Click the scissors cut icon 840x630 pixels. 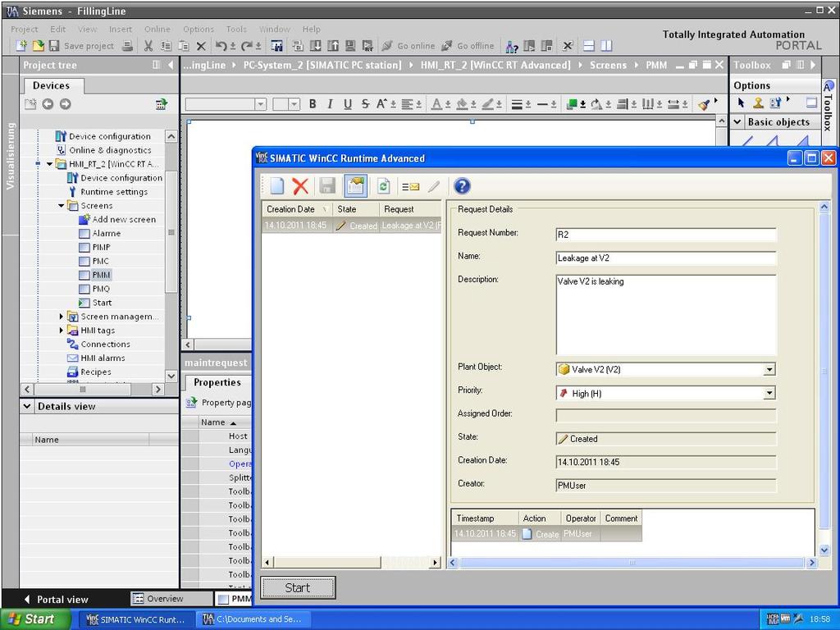pos(148,46)
